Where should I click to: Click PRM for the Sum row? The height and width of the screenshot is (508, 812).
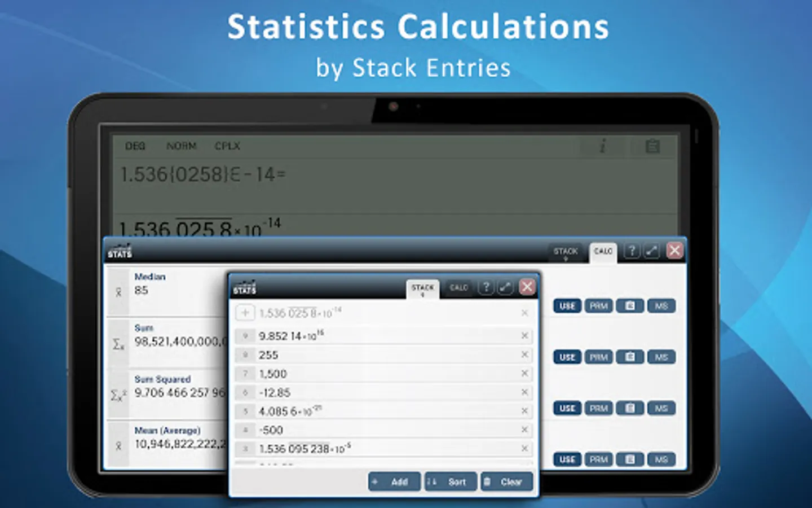(x=598, y=357)
